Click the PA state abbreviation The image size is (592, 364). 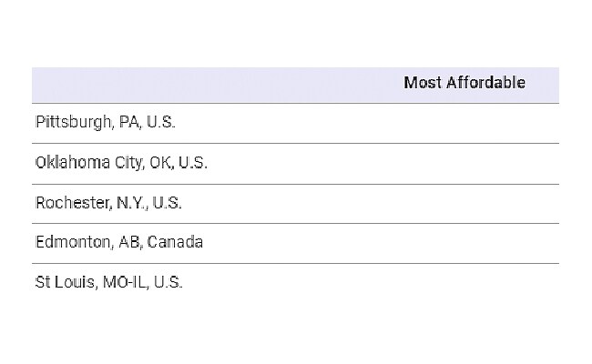click(x=130, y=122)
